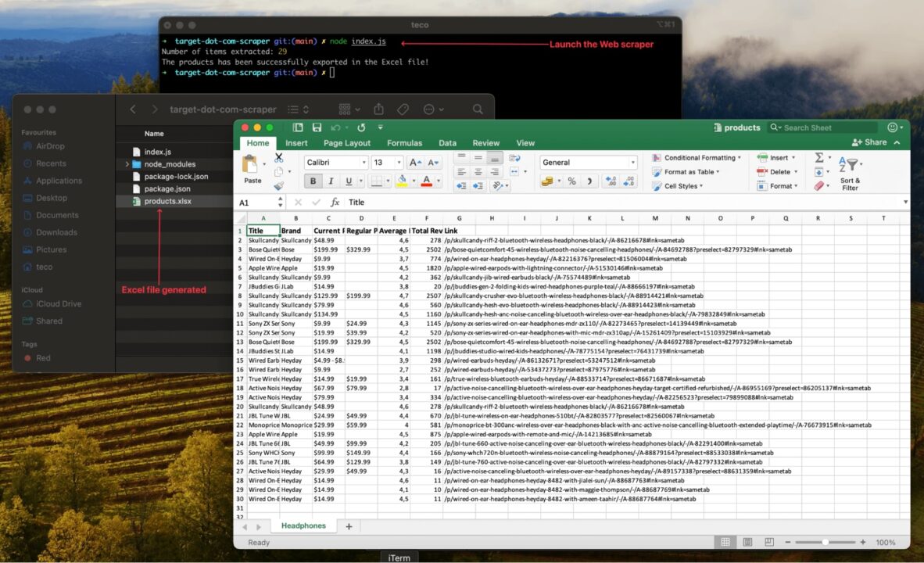
Task: Toggle Italic formatting
Action: click(331, 181)
